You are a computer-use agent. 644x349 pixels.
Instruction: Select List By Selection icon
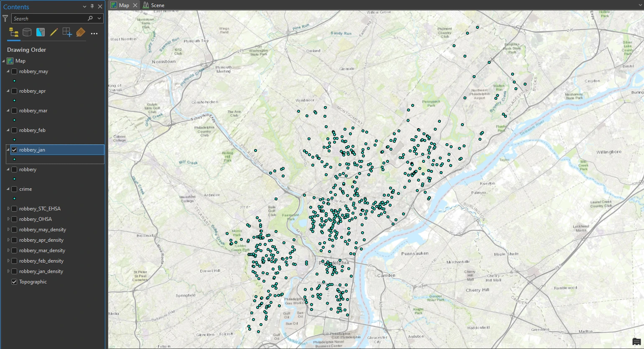41,33
